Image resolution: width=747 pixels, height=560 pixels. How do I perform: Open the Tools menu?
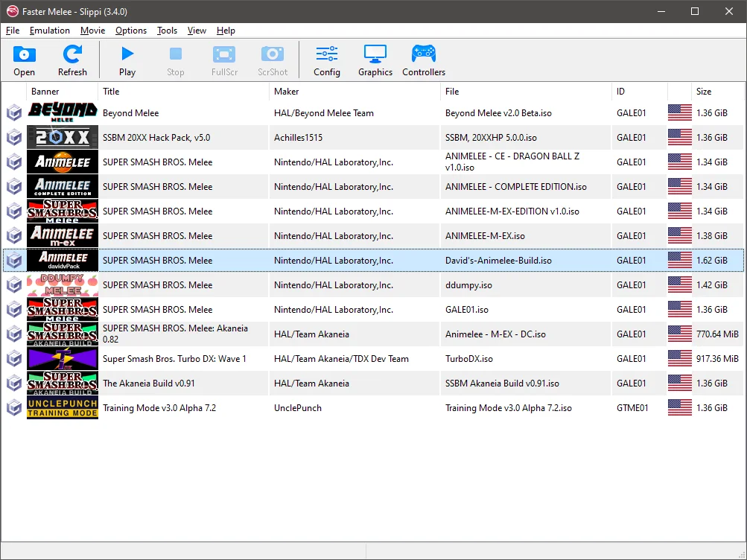[167, 31]
